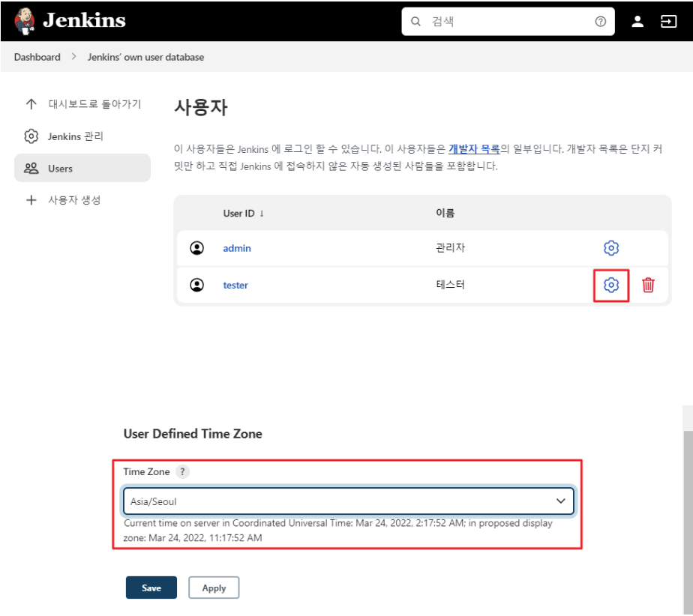693x616 pixels.
Task: Open settings gear for tester user
Action: (x=611, y=285)
